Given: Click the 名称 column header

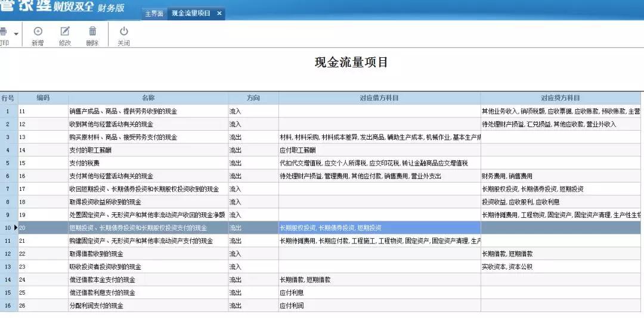Looking at the screenshot, I should pyautogui.click(x=148, y=98).
